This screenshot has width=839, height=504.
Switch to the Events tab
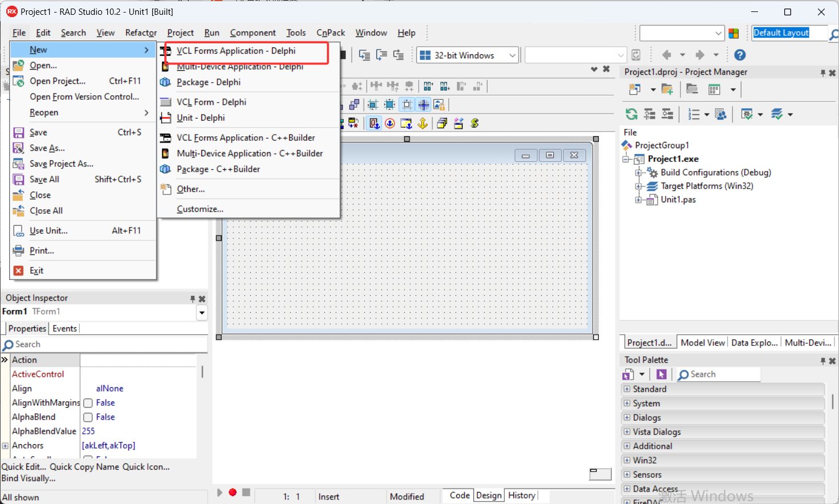point(64,329)
